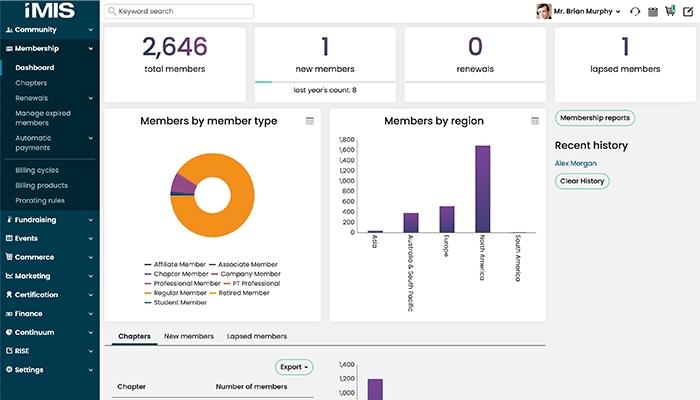Expand the Marketing menu chevron
700x400 pixels.
pyautogui.click(x=91, y=276)
